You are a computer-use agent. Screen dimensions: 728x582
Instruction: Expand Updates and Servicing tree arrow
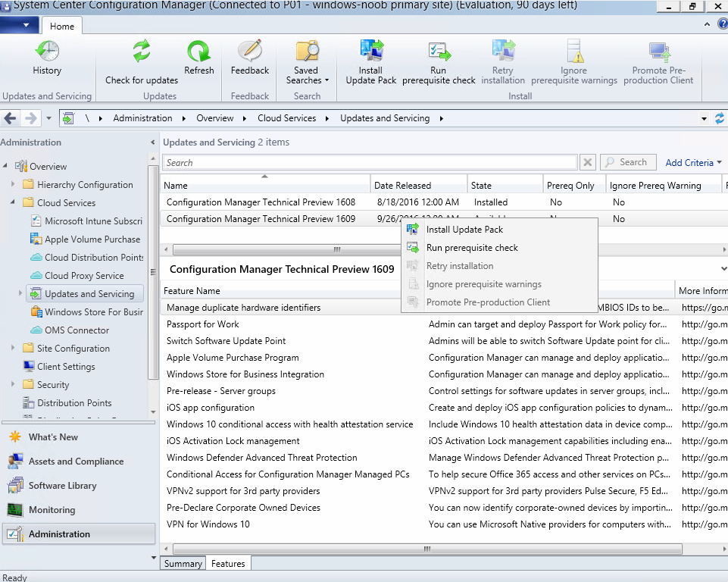coord(20,293)
